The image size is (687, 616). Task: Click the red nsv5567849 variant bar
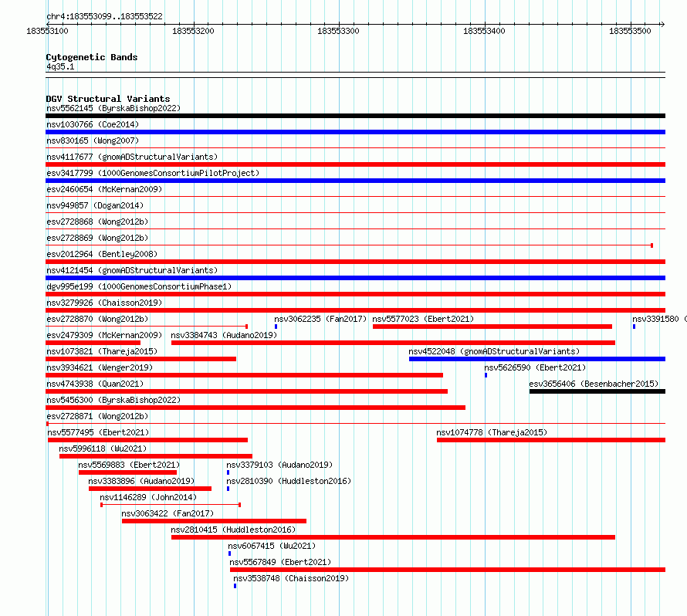(x=448, y=570)
